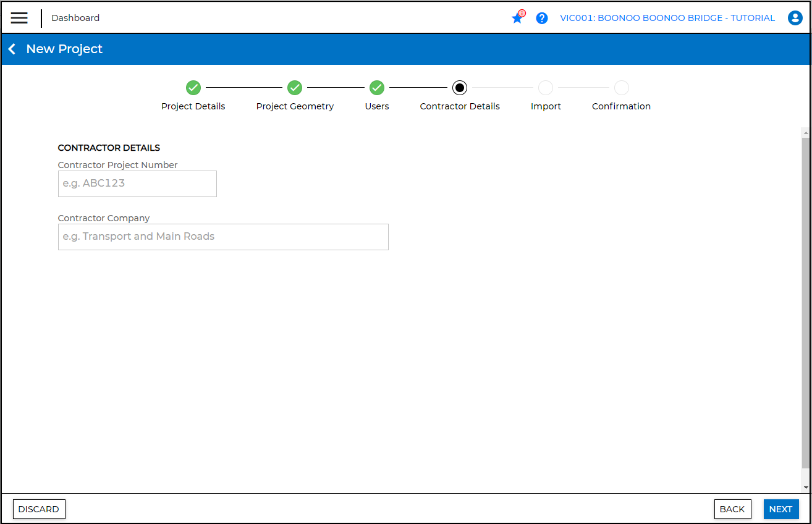Focus the Contractor Project Number field

(x=137, y=184)
